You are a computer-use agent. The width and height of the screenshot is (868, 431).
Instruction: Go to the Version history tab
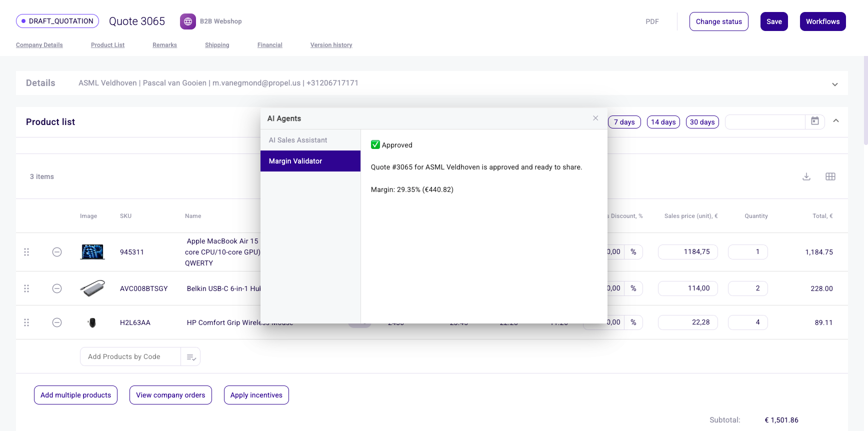[x=331, y=45]
